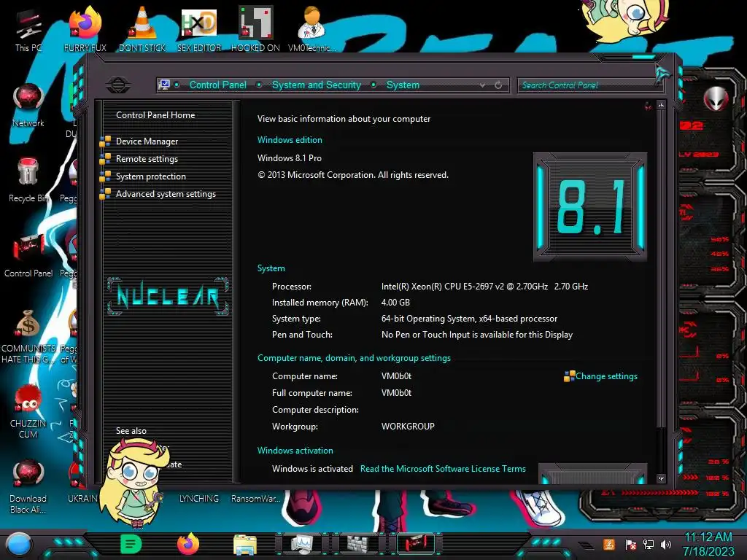
Task: Go to Control Panel breadcrumb
Action: (x=217, y=85)
